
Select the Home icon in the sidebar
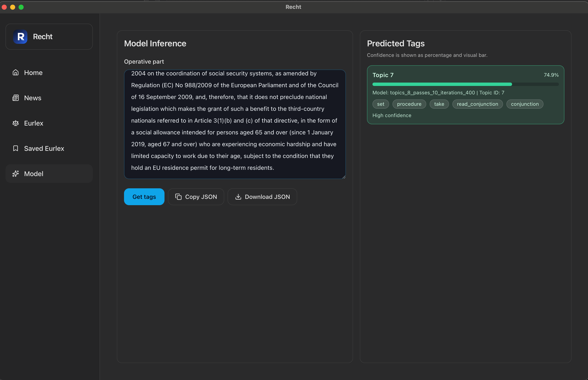(x=16, y=72)
